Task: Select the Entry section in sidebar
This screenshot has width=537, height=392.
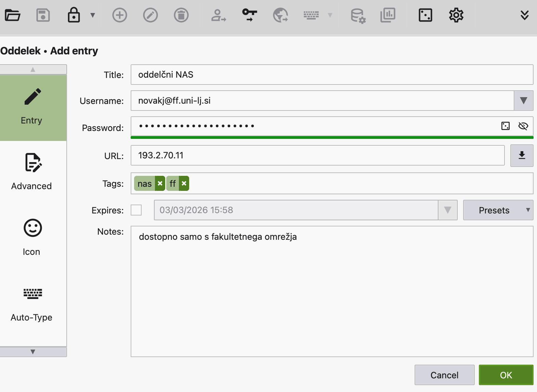Action: (x=33, y=108)
